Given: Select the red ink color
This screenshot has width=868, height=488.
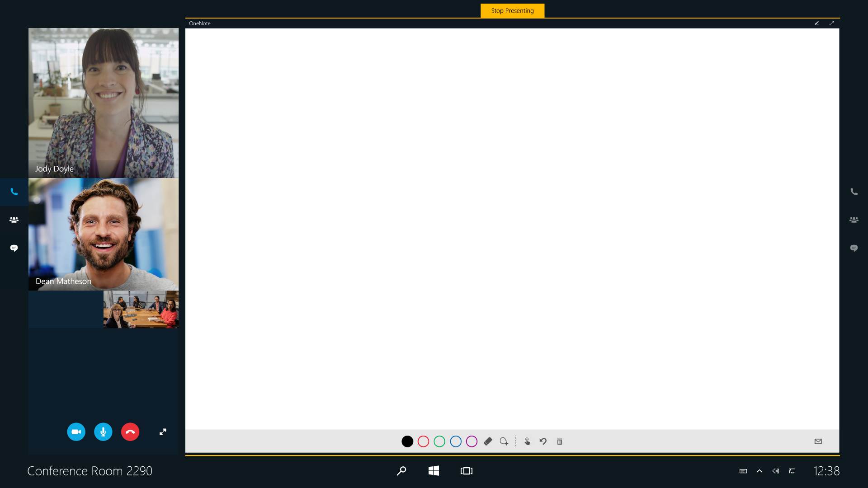Looking at the screenshot, I should pyautogui.click(x=423, y=441).
